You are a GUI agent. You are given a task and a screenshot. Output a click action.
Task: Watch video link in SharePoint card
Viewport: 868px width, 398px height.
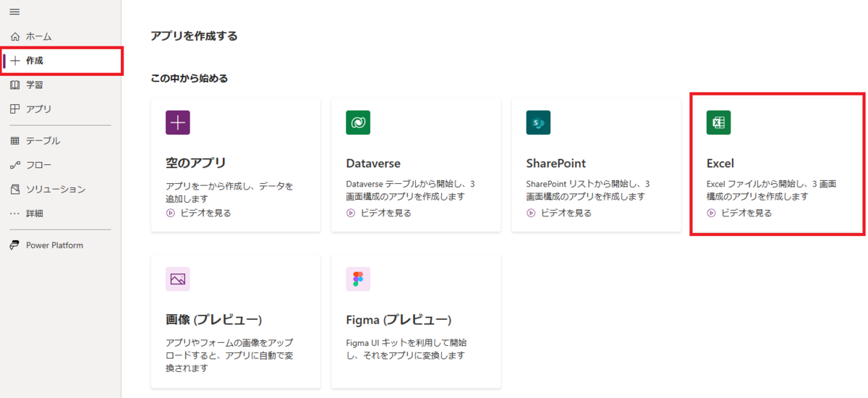[x=566, y=213]
